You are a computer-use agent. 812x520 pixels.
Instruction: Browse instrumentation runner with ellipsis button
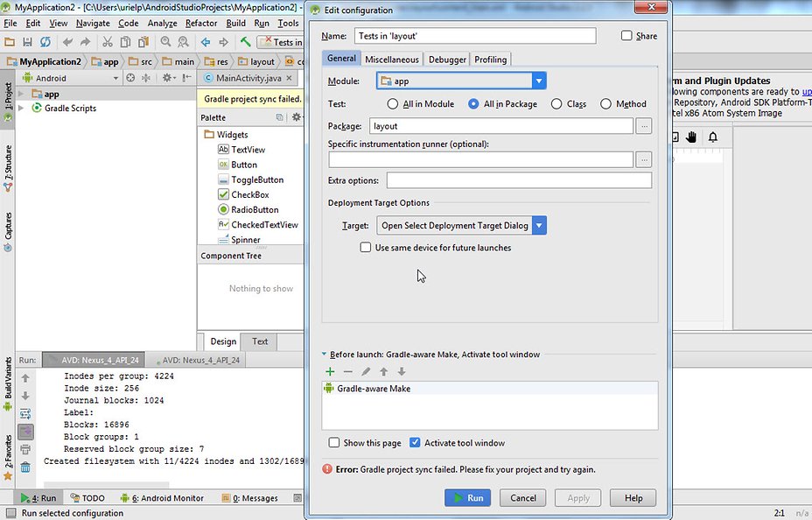pyautogui.click(x=644, y=159)
